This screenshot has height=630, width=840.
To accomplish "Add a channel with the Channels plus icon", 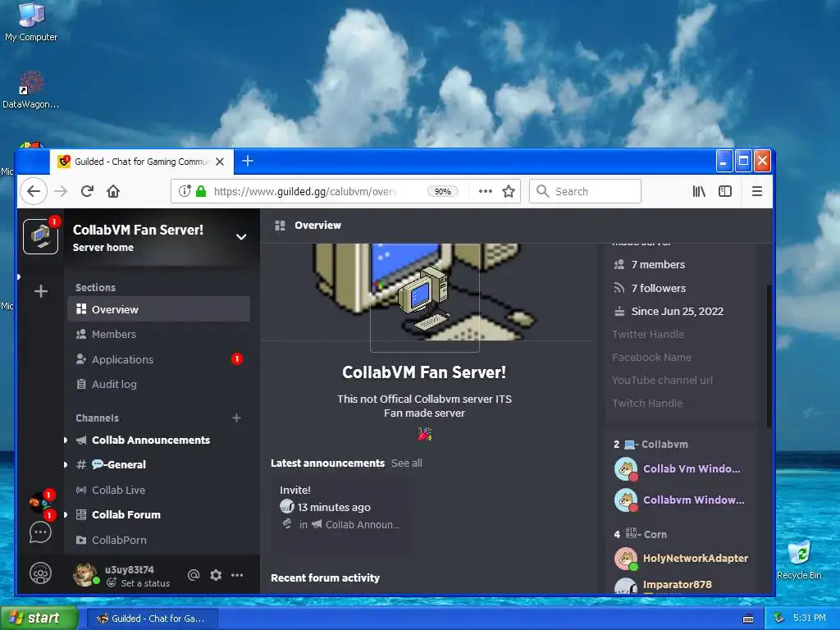I will click(236, 418).
